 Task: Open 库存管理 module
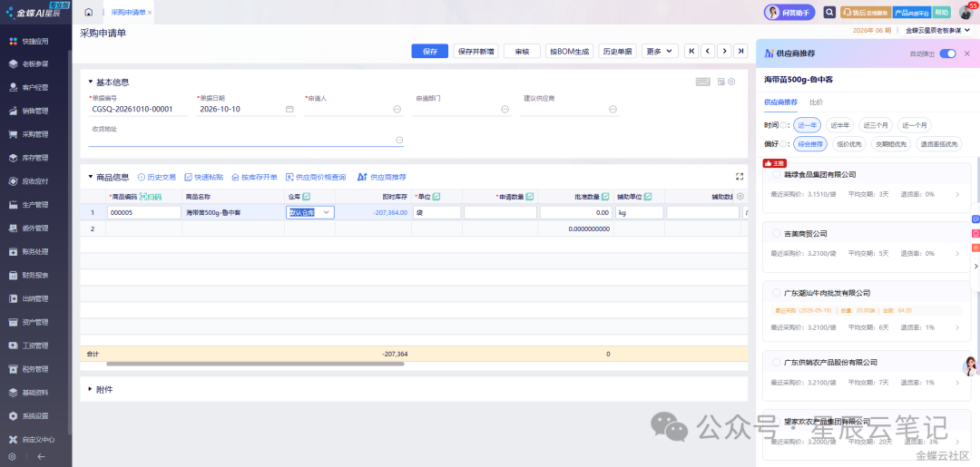pos(36,158)
